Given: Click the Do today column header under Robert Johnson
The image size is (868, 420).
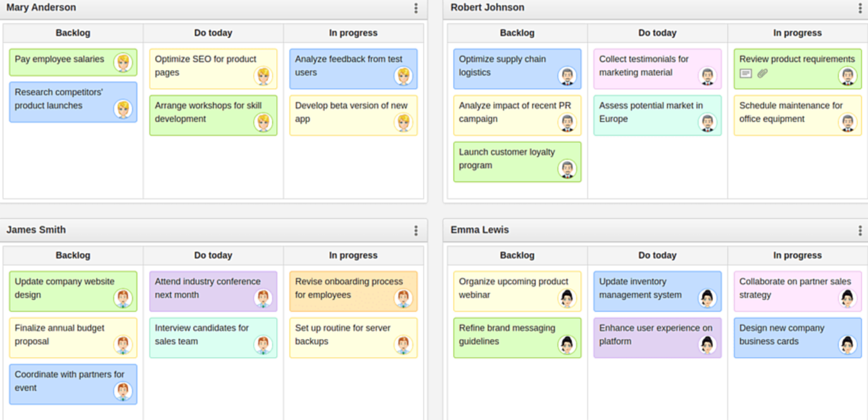Looking at the screenshot, I should click(x=657, y=33).
